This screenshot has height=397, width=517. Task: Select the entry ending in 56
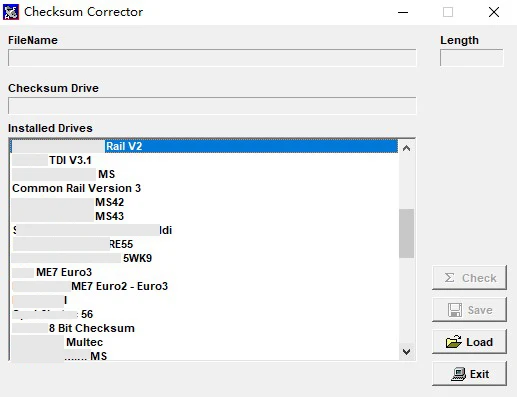(204, 314)
